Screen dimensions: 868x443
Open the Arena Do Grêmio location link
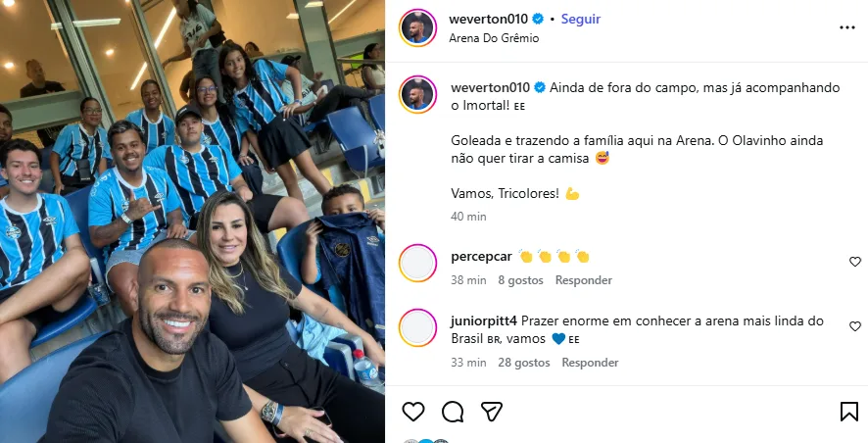point(494,38)
